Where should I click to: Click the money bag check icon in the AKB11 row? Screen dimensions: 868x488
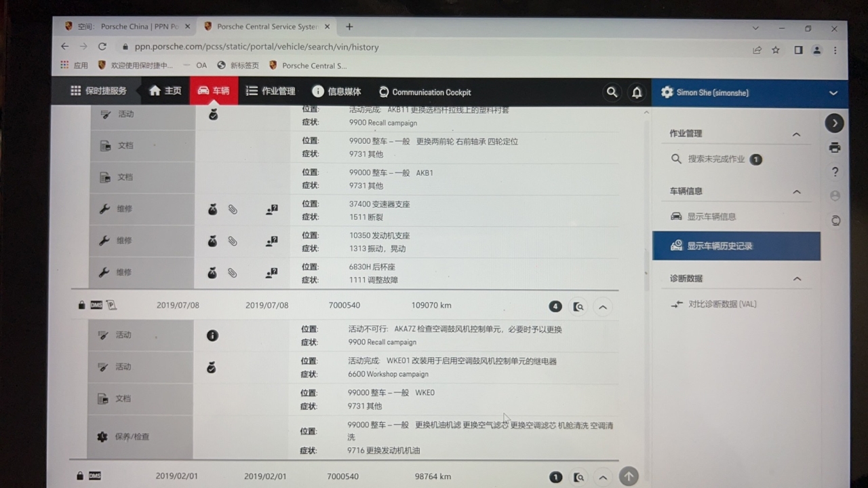[x=213, y=115]
